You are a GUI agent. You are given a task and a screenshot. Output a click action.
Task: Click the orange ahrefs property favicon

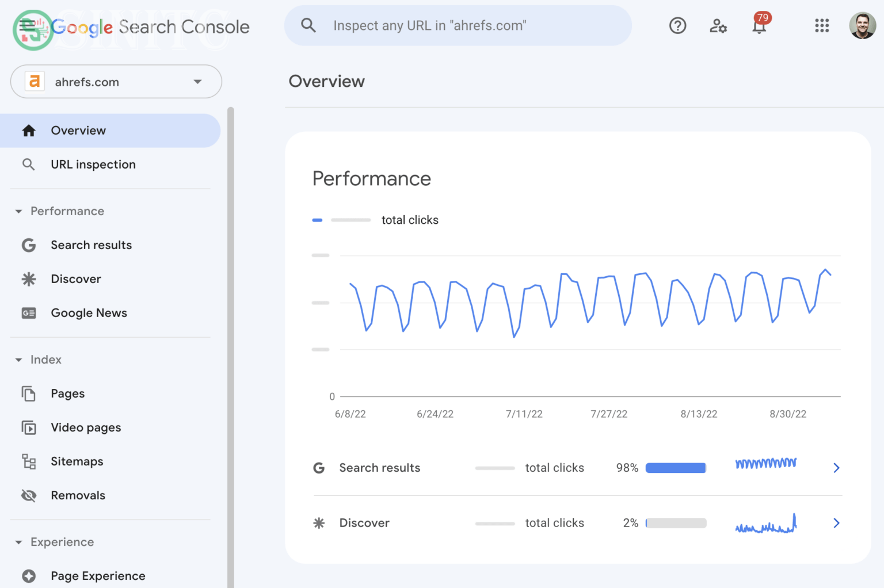point(35,82)
